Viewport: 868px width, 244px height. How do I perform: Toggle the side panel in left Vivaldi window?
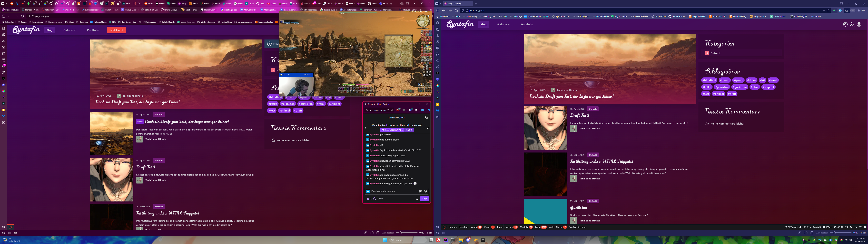pos(3,16)
